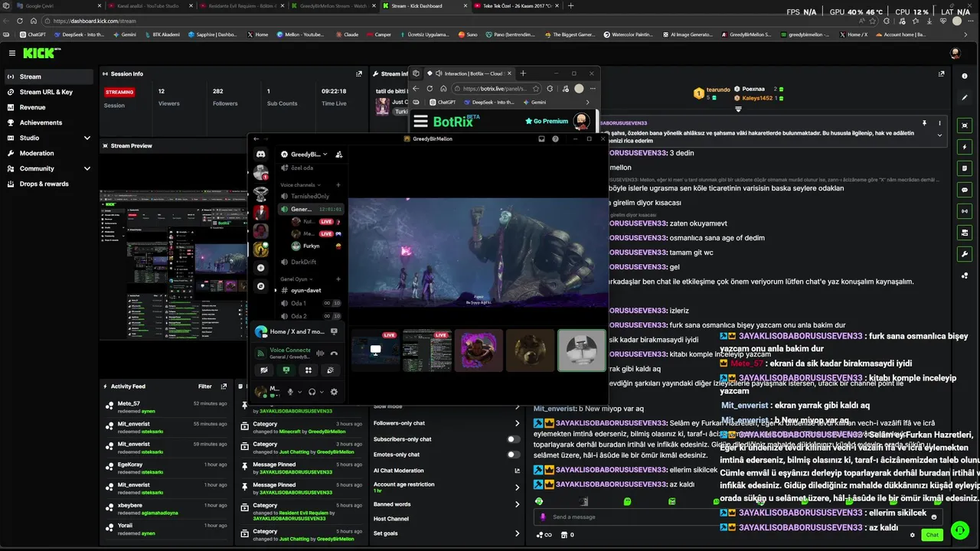Open Banned words settings
The width and height of the screenshot is (980, 551).
tap(446, 504)
